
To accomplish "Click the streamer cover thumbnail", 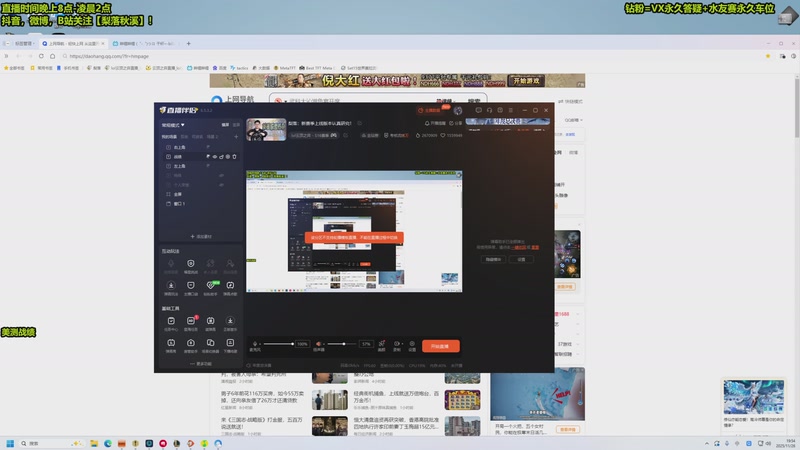I will pos(266,130).
